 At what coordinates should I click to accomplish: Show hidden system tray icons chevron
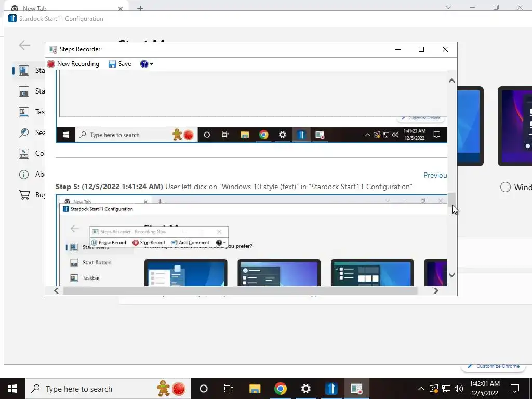pos(421,389)
